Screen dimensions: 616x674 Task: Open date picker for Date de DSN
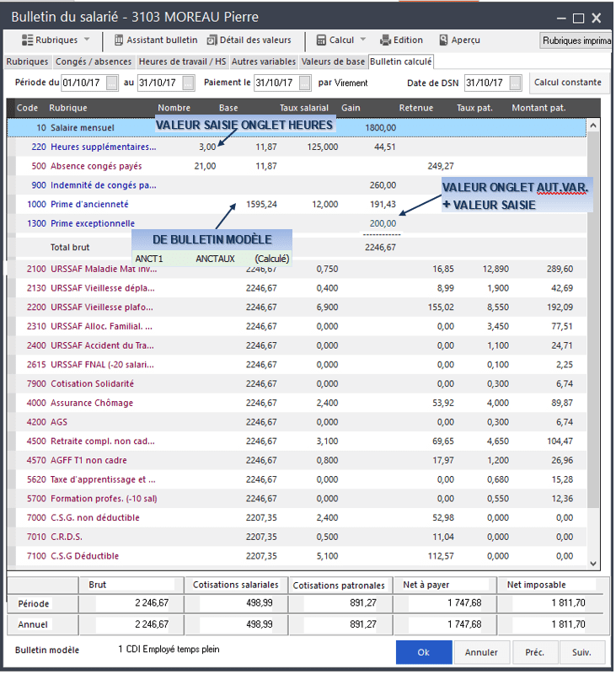tap(516, 83)
